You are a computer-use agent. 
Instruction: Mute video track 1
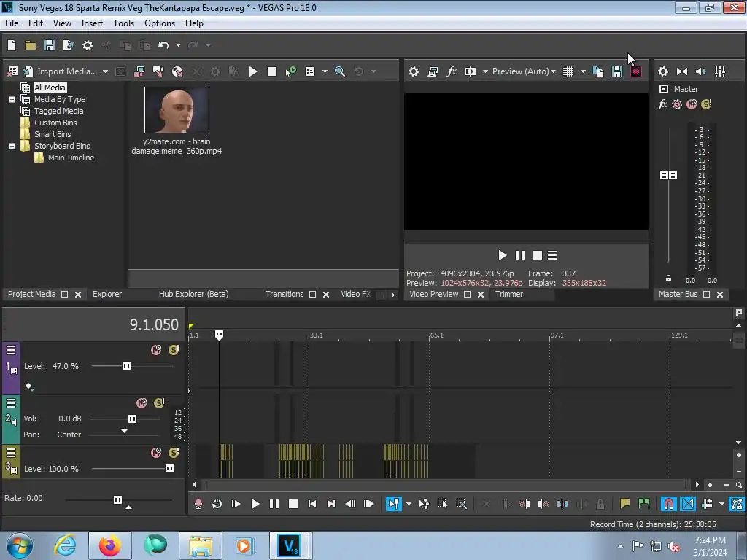[x=156, y=350]
